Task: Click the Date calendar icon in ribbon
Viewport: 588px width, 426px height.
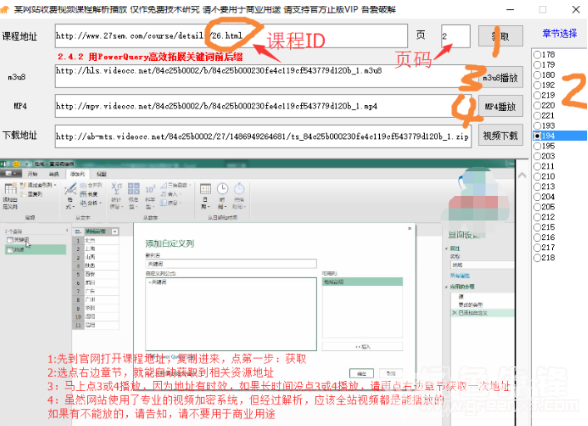Action: click(205, 189)
